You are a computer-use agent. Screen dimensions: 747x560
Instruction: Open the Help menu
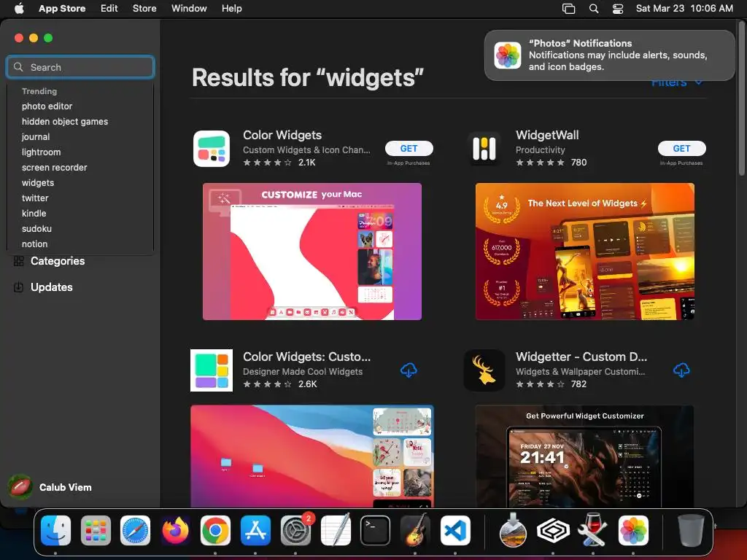pos(231,8)
